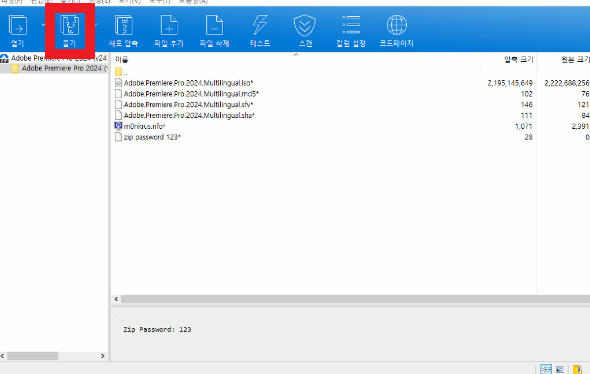This screenshot has height=374, width=590.
Task: Switch to the thumbnail view icon
Action: (560, 369)
